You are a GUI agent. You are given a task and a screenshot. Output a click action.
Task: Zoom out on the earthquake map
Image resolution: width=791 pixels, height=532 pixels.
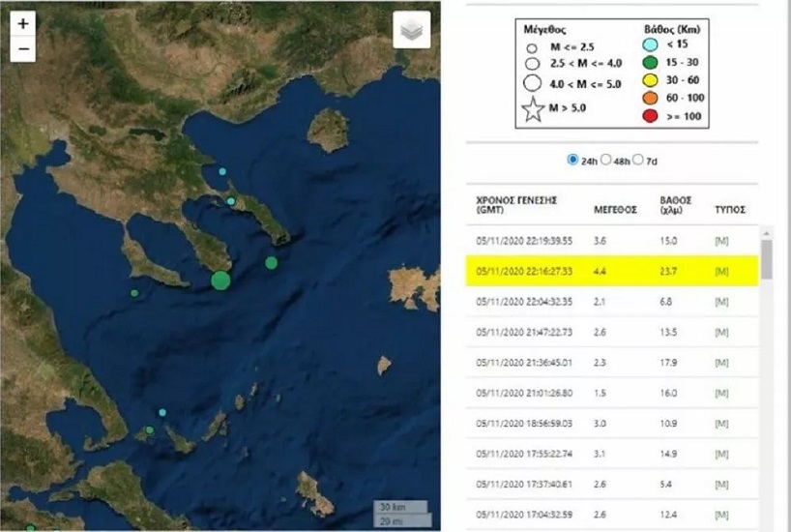click(x=23, y=49)
